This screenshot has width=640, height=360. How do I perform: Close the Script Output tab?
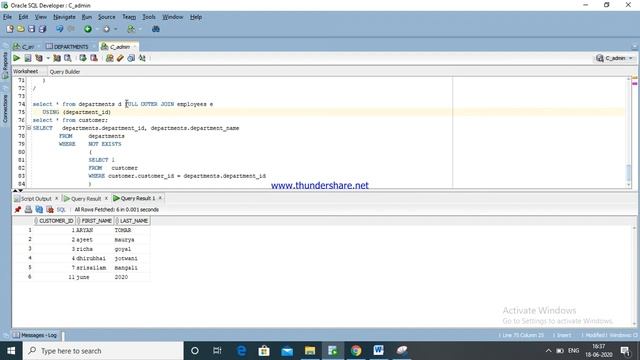pos(56,198)
